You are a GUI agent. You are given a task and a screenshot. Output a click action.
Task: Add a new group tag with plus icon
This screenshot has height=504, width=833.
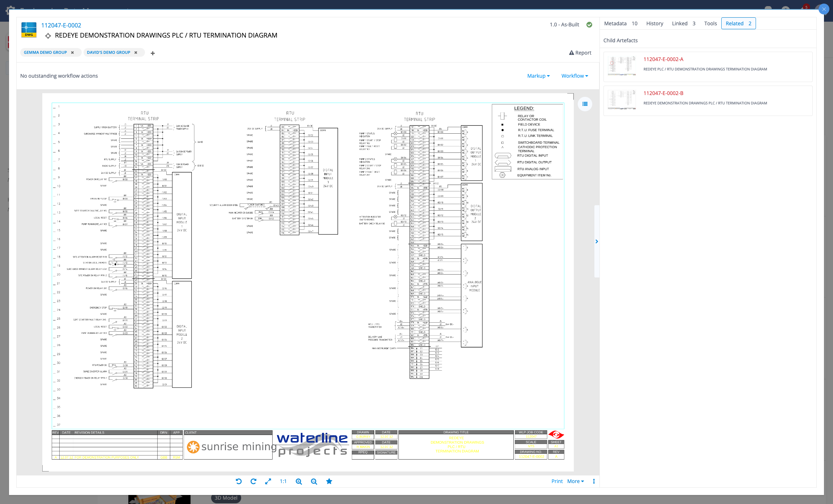[153, 53]
